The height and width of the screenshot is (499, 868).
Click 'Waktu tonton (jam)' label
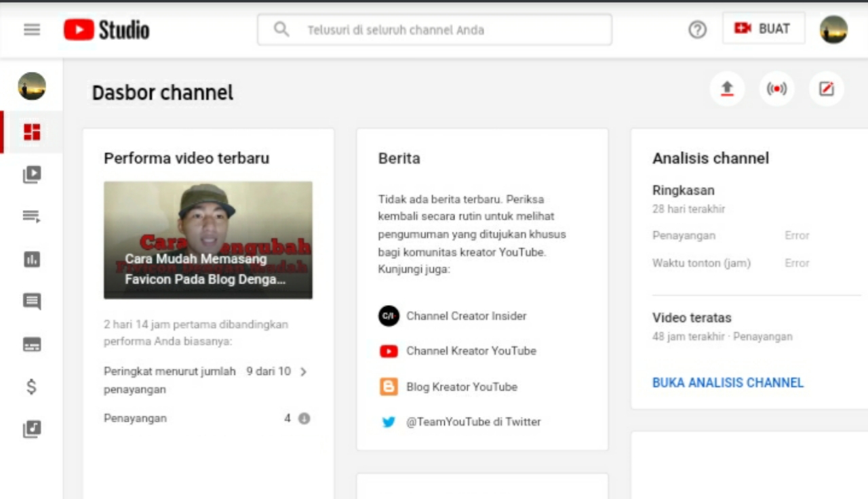[x=701, y=263]
